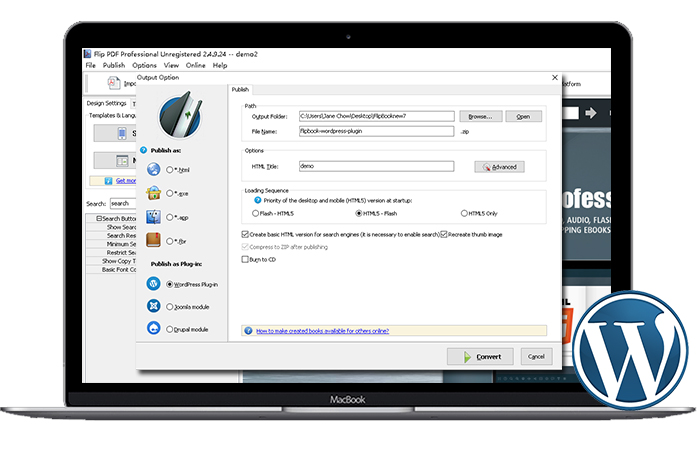The width and height of the screenshot is (700, 450).
Task: Switch to the Publish tab in dialog
Action: coord(240,90)
